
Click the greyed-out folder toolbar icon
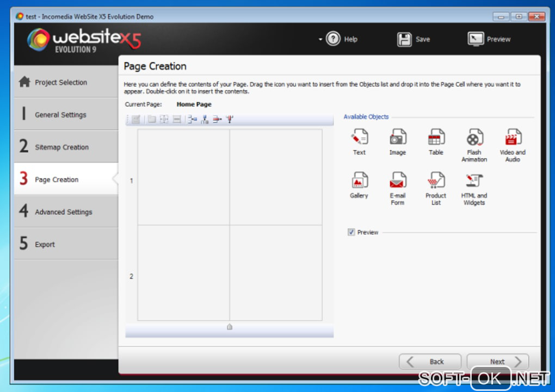tap(152, 119)
